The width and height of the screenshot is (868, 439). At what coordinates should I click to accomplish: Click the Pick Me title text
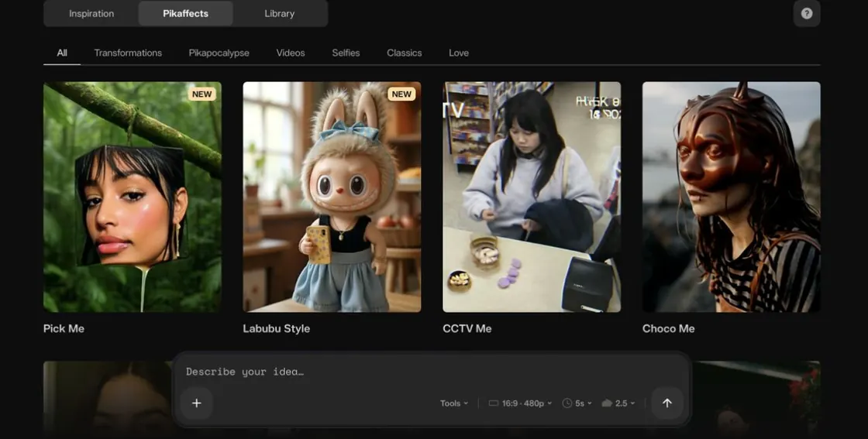click(64, 328)
